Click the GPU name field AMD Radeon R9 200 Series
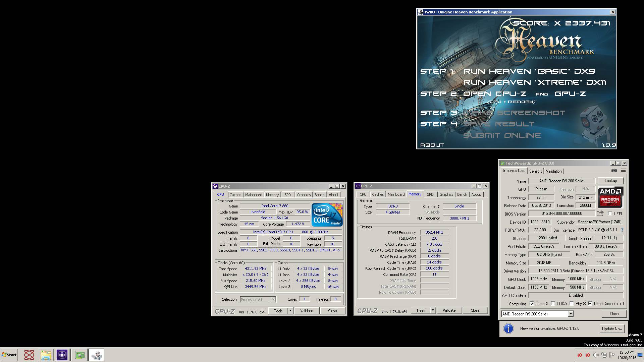Screen dimensions: 644x362 (x=562, y=181)
